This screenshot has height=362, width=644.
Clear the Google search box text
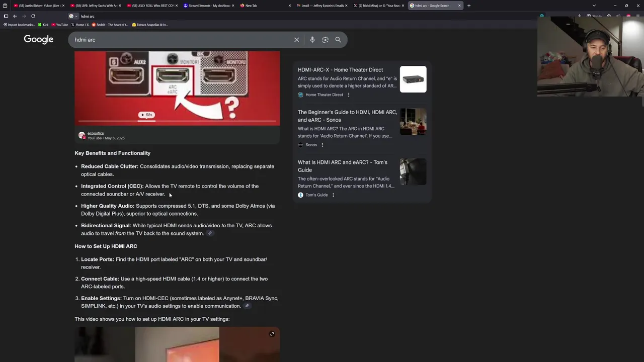296,40
